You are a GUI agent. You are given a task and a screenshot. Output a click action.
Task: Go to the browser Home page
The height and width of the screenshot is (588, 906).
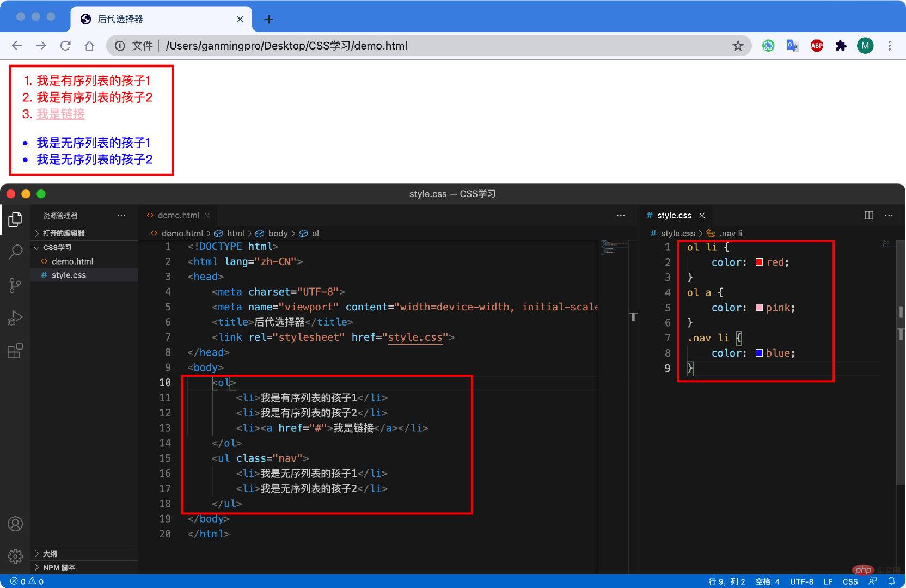(89, 46)
